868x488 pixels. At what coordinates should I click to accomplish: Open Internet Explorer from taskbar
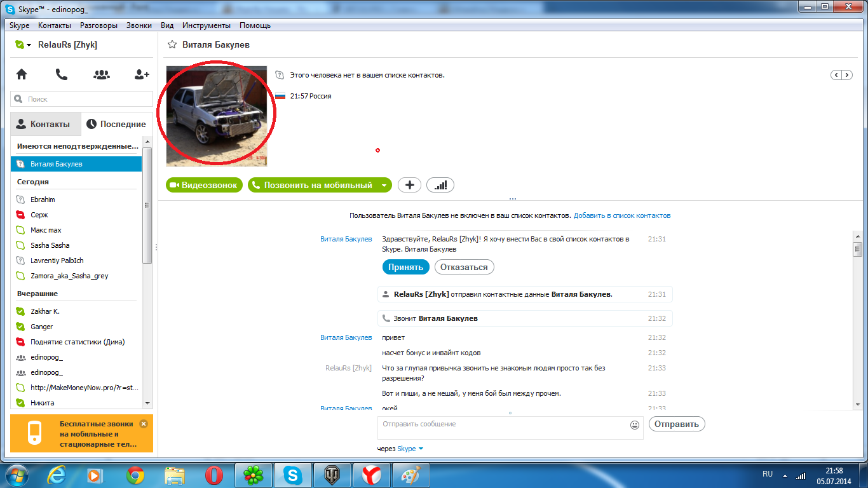[57, 475]
